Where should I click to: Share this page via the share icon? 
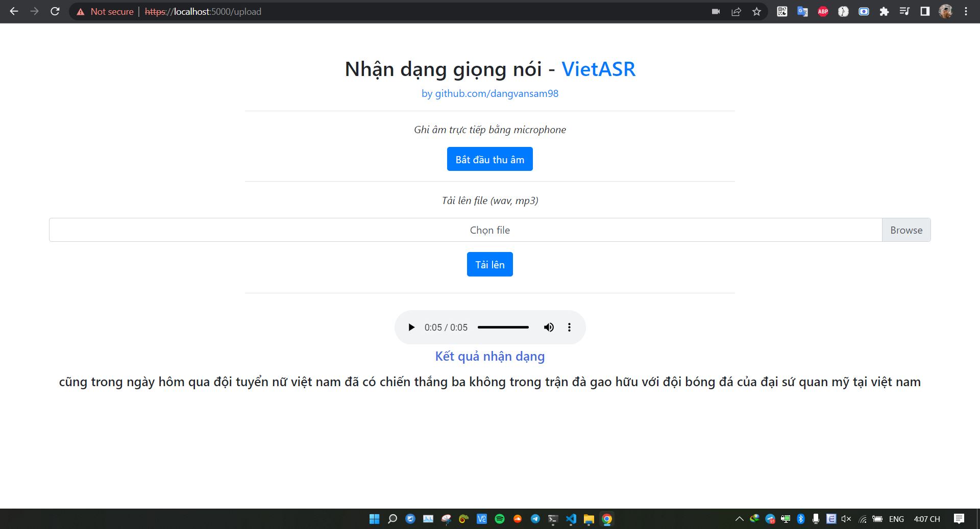[736, 11]
